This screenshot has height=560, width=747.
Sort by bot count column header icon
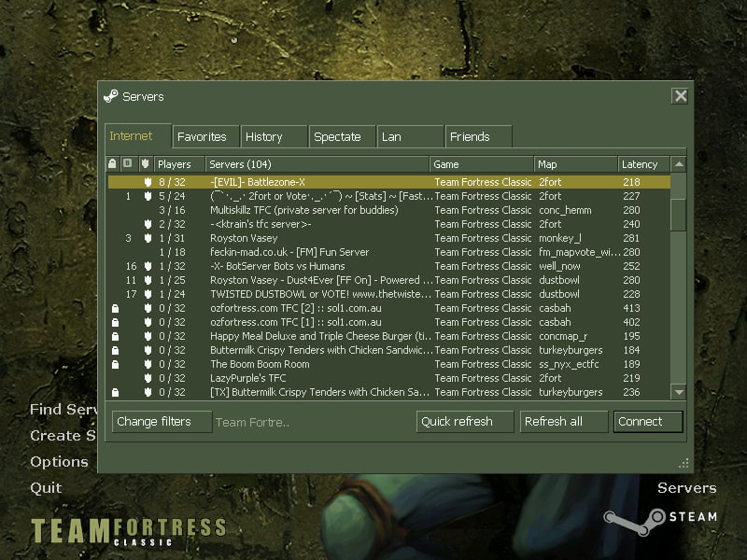tap(128, 163)
